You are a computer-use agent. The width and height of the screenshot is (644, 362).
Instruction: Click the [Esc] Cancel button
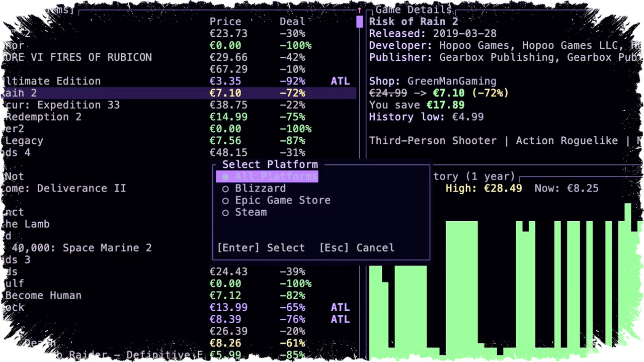point(357,248)
